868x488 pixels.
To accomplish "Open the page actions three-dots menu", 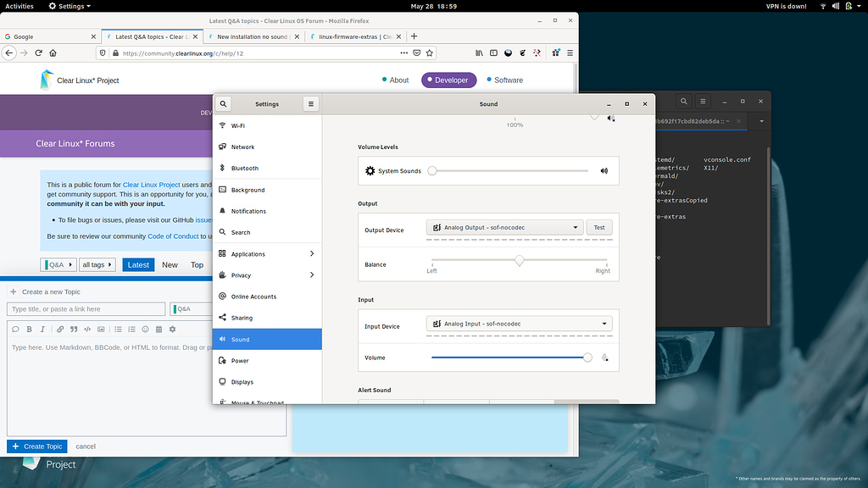I will [x=404, y=53].
